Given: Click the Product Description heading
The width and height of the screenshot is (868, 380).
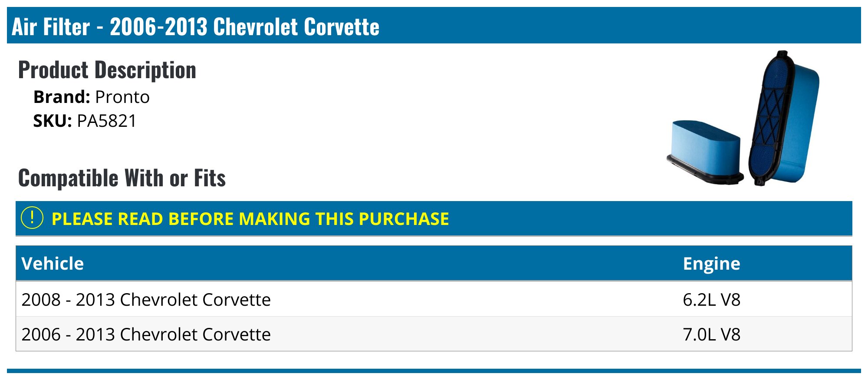Looking at the screenshot, I should pyautogui.click(x=107, y=70).
